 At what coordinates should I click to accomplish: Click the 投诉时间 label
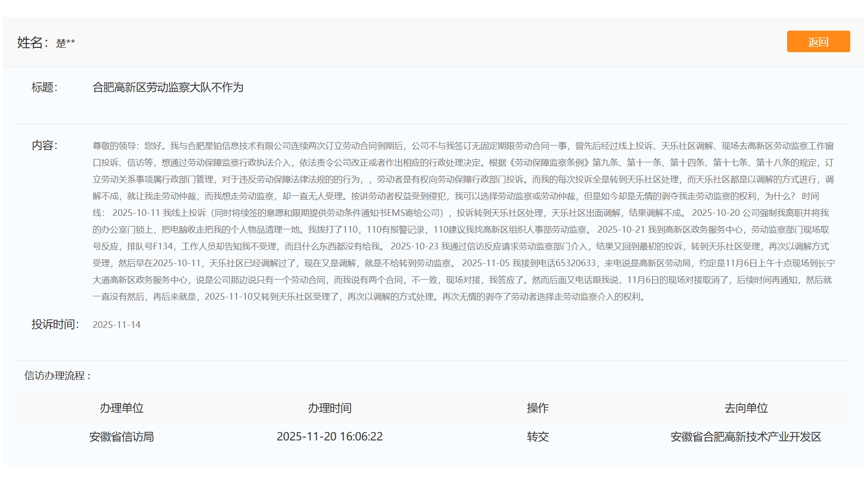(x=54, y=325)
